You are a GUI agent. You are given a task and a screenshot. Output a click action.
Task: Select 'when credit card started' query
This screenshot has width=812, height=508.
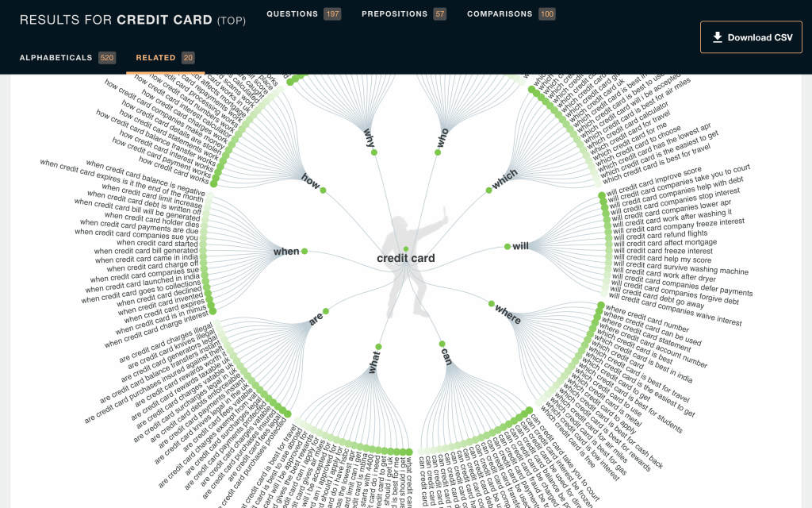(158, 243)
